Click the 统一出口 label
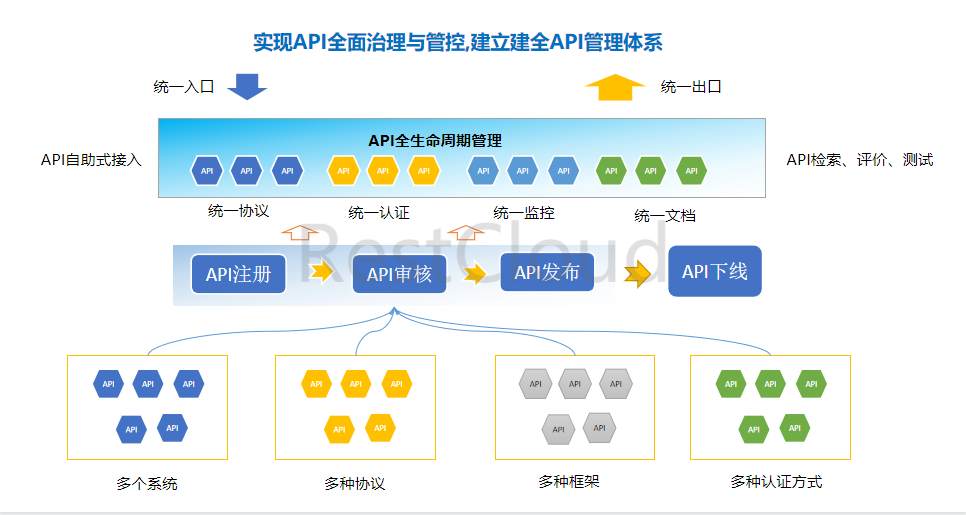This screenshot has width=966, height=515. click(x=691, y=86)
